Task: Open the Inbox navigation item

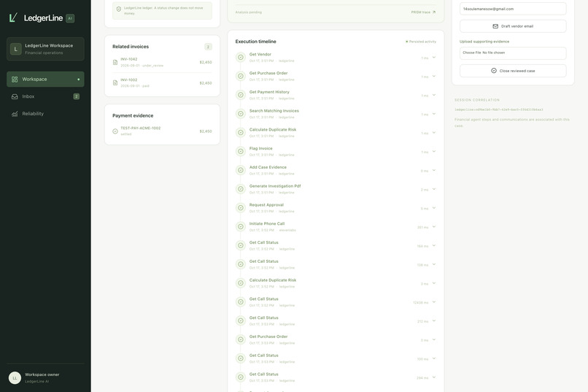Action: tap(45, 96)
